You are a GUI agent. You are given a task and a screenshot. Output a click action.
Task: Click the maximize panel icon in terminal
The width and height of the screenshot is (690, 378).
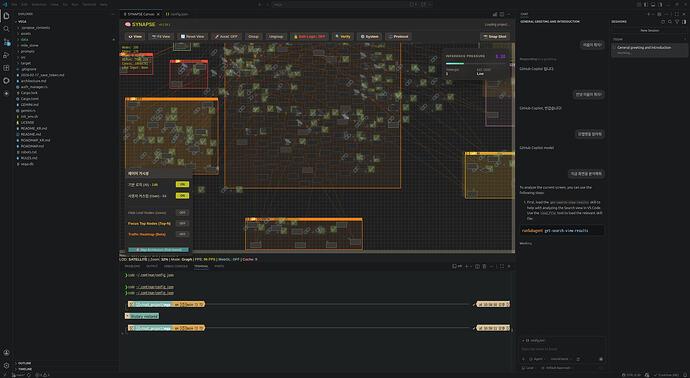501,266
